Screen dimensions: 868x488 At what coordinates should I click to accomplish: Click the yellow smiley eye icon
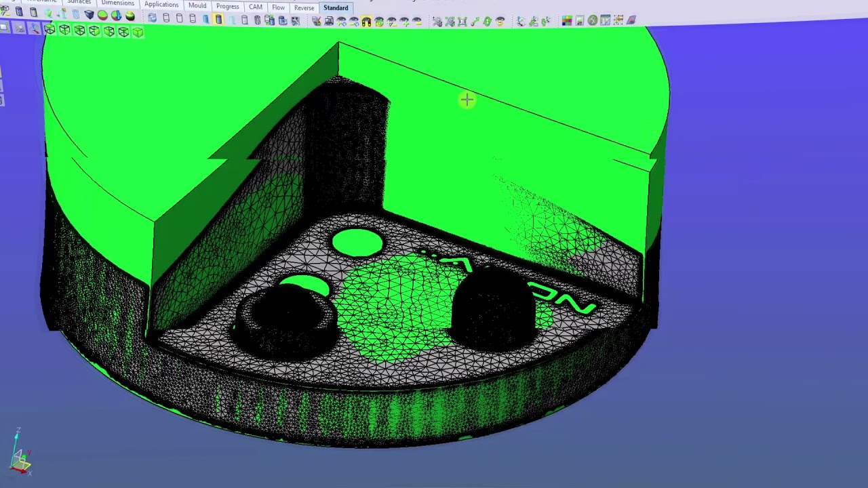(x=500, y=21)
